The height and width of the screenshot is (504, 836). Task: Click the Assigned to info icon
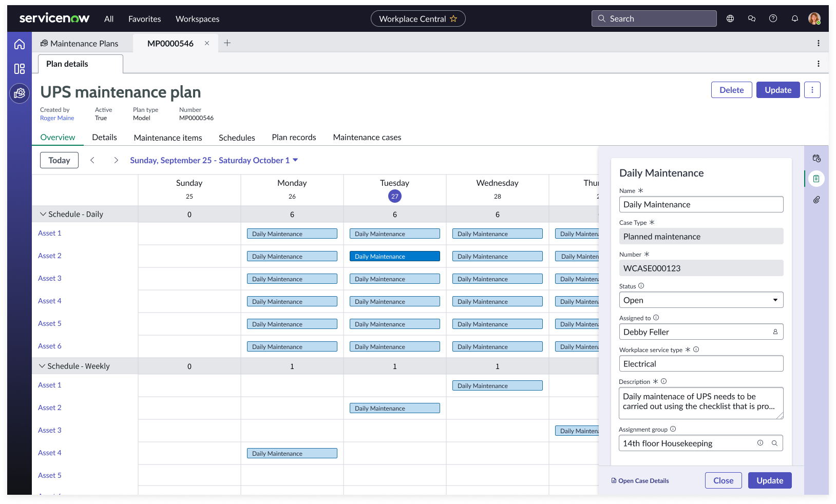point(656,318)
